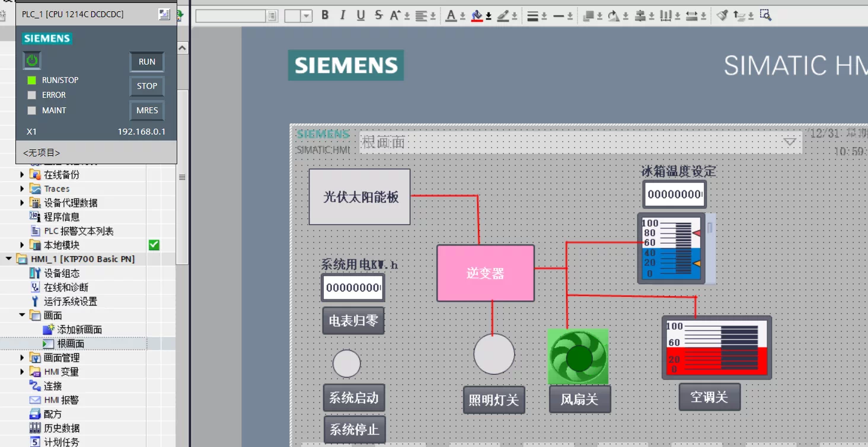Apply strikethrough text formatting
Viewport: 868px width, 447px height.
click(x=378, y=15)
